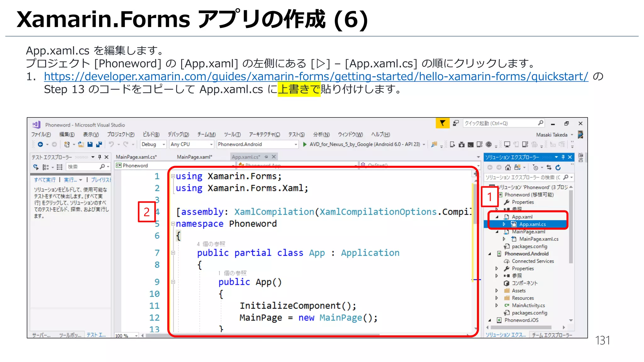Viewport: 644px width, 362px height.
Task: Open the デバッグ(D) menu
Action: pos(178,134)
